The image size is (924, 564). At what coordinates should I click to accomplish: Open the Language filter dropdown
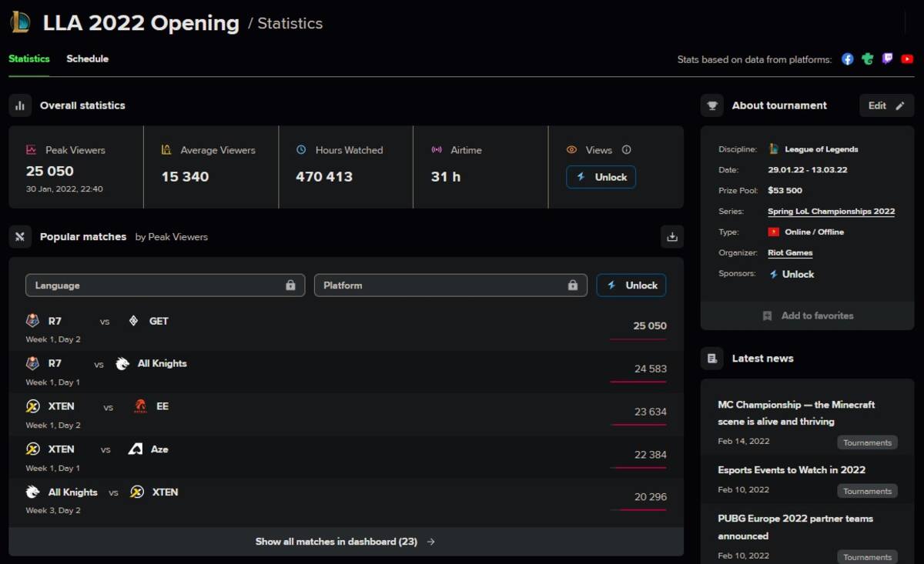(166, 285)
